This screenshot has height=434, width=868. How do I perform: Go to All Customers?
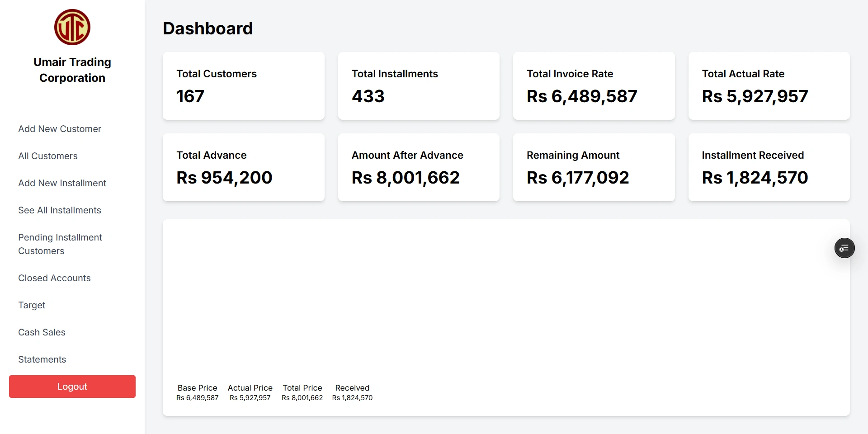(48, 156)
